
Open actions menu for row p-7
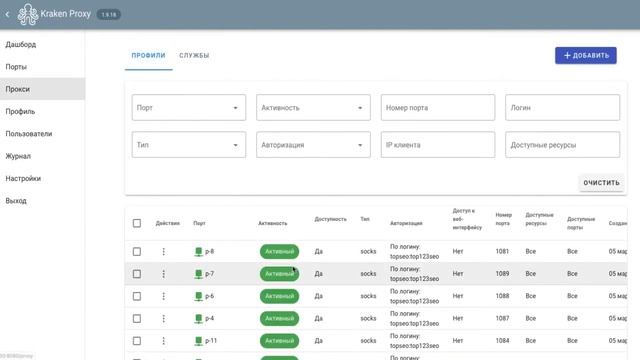tap(164, 274)
